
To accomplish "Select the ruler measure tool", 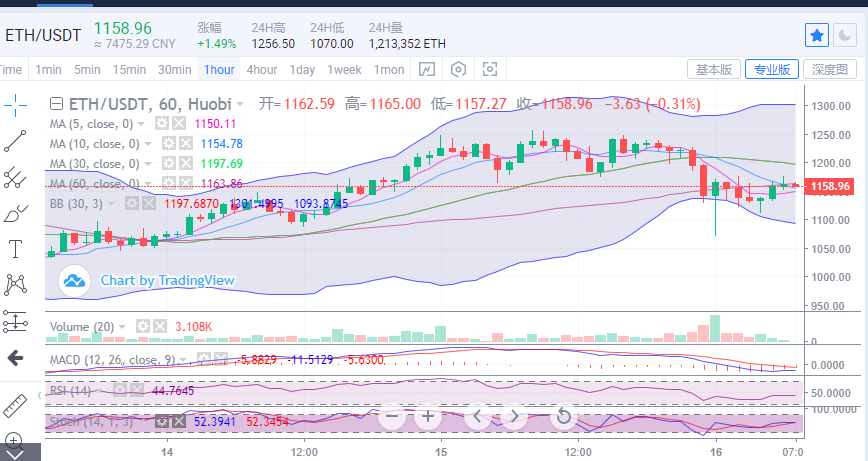I will pyautogui.click(x=15, y=406).
